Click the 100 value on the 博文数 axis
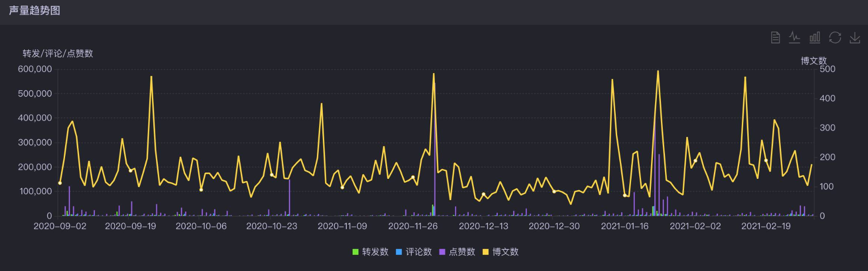Viewport: 868px width, 271px height. (x=827, y=187)
